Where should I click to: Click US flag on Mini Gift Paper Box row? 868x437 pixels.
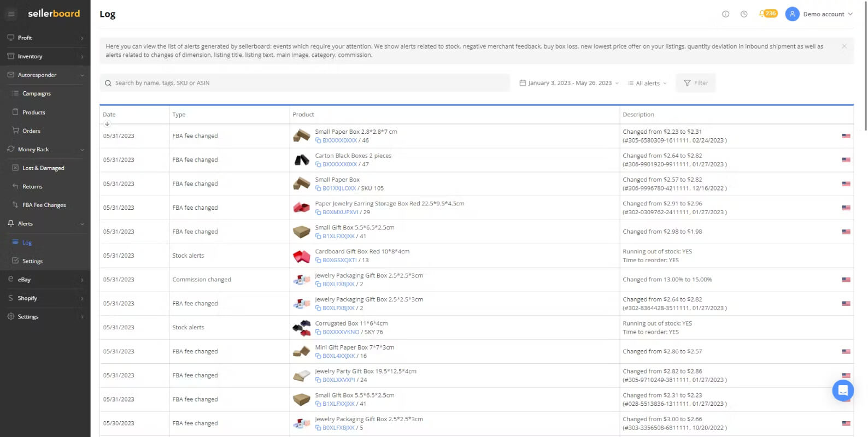click(x=846, y=352)
